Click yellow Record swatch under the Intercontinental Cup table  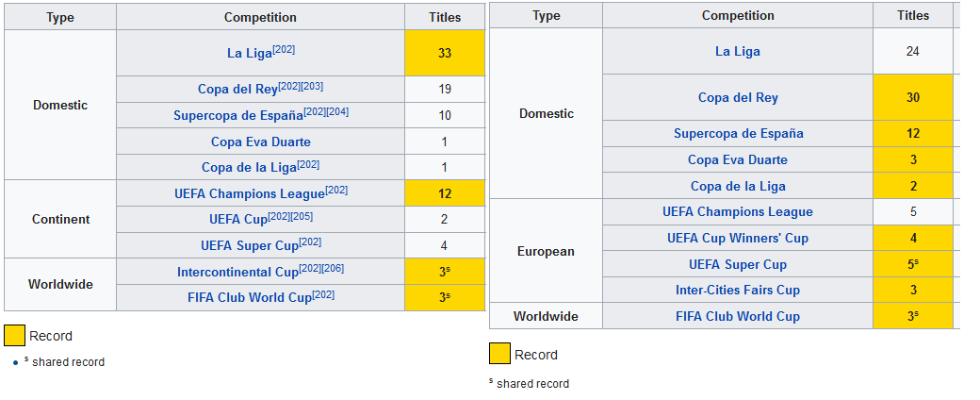pyautogui.click(x=14, y=336)
